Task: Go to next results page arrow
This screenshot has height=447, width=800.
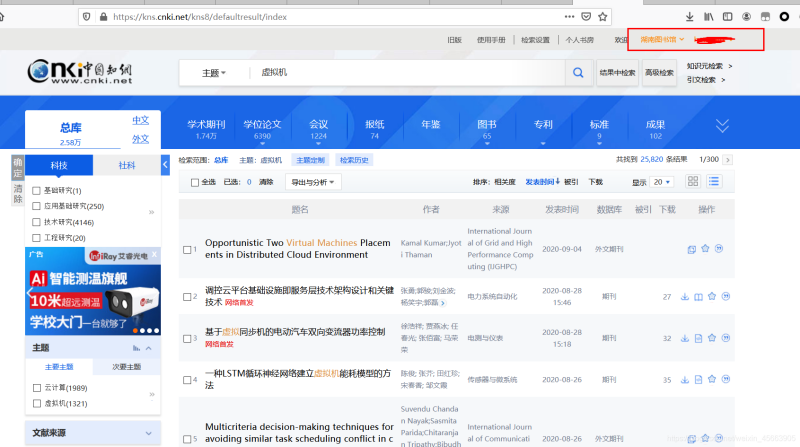Action: (728, 160)
